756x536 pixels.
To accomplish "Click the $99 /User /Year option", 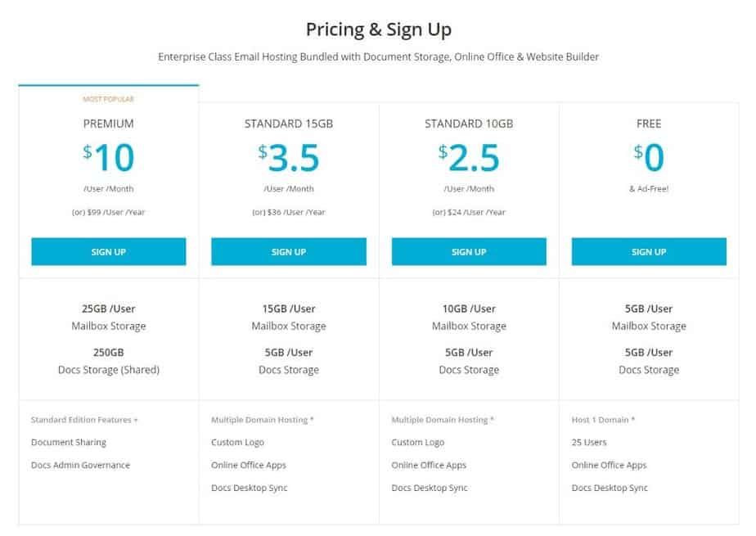I will click(109, 212).
